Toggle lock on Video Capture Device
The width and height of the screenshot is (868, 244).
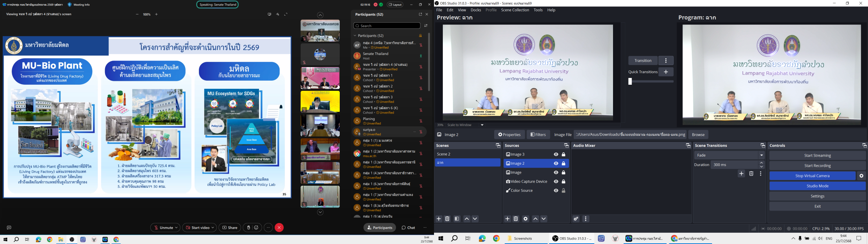pos(564,182)
